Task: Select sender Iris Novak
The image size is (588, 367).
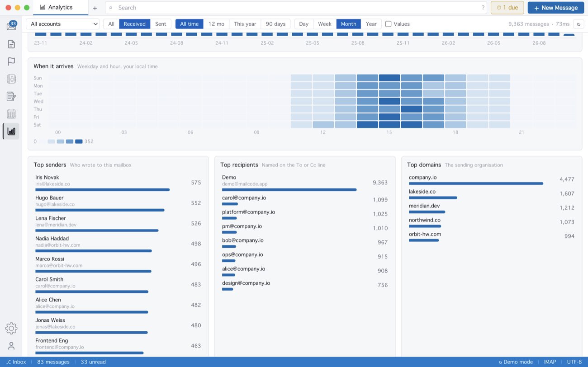Action: coord(118,183)
